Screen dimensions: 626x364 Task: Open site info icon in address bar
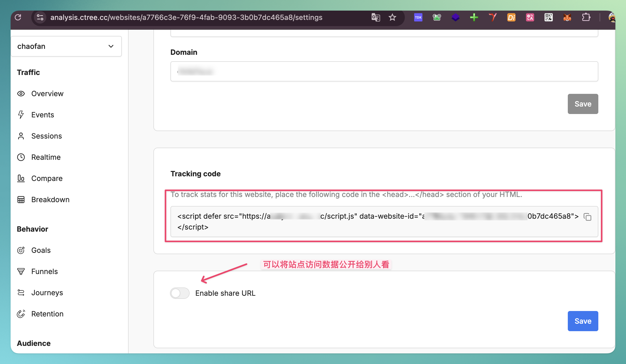point(40,17)
